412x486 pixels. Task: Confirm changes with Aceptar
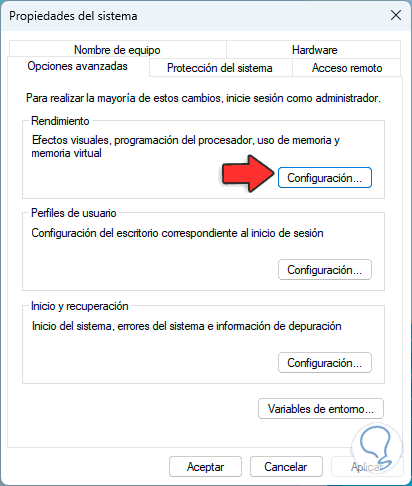205,467
